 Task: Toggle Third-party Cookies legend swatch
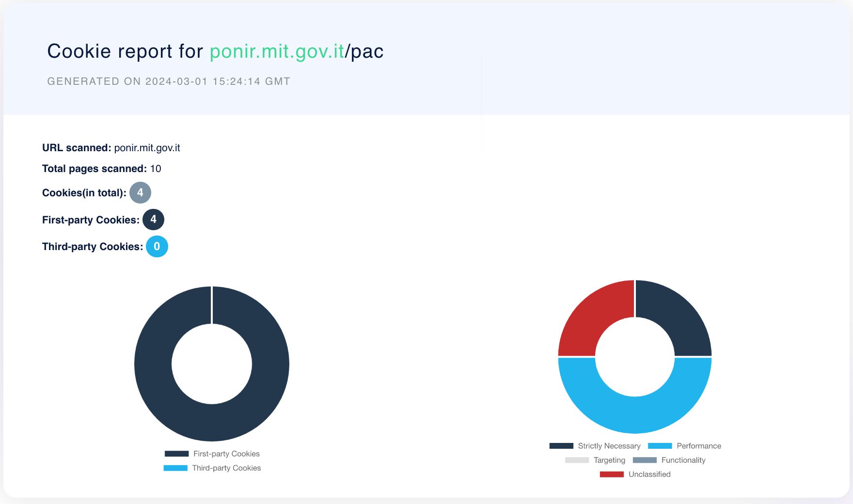[175, 468]
